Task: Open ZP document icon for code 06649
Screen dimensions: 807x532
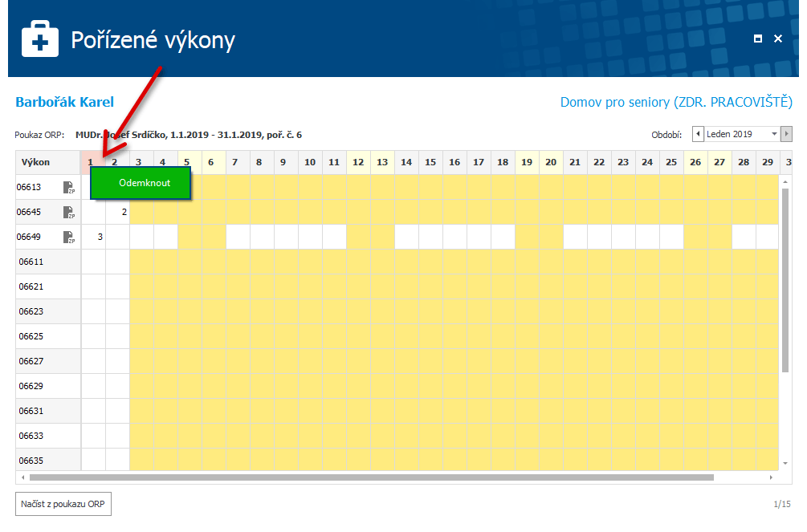Action: [x=68, y=237]
